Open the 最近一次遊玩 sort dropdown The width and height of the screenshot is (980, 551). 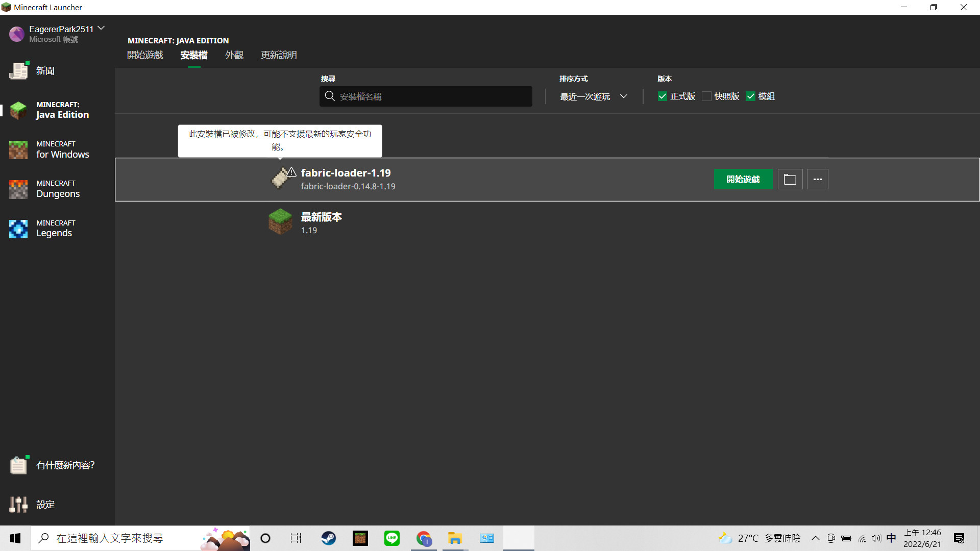[594, 96]
